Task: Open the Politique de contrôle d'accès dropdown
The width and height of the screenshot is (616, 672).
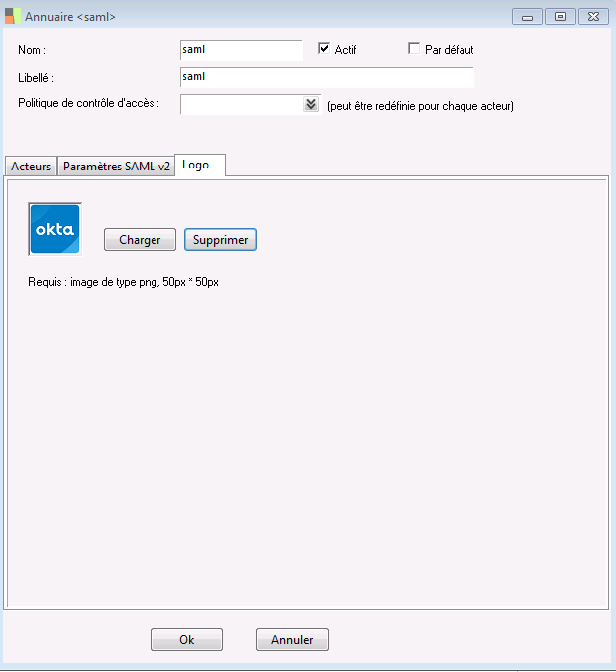Action: click(x=311, y=104)
